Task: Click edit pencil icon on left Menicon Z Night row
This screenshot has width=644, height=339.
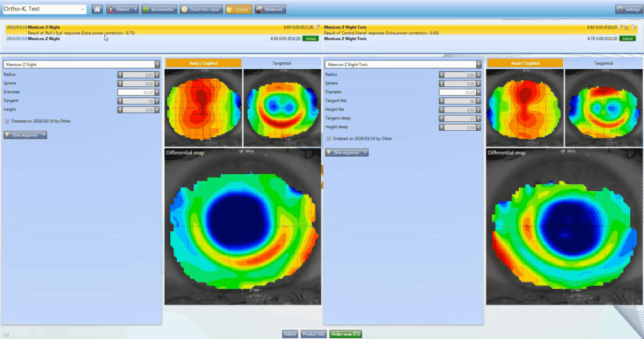Action: 318,28
